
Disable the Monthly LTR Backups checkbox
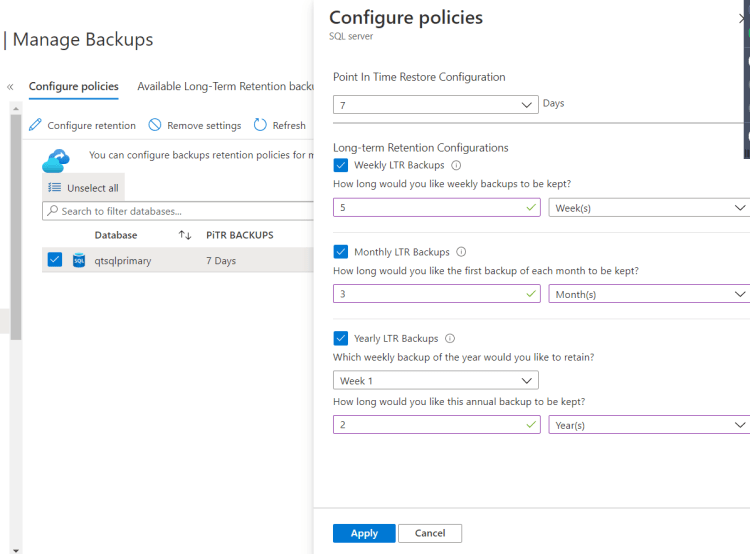pyautogui.click(x=341, y=252)
